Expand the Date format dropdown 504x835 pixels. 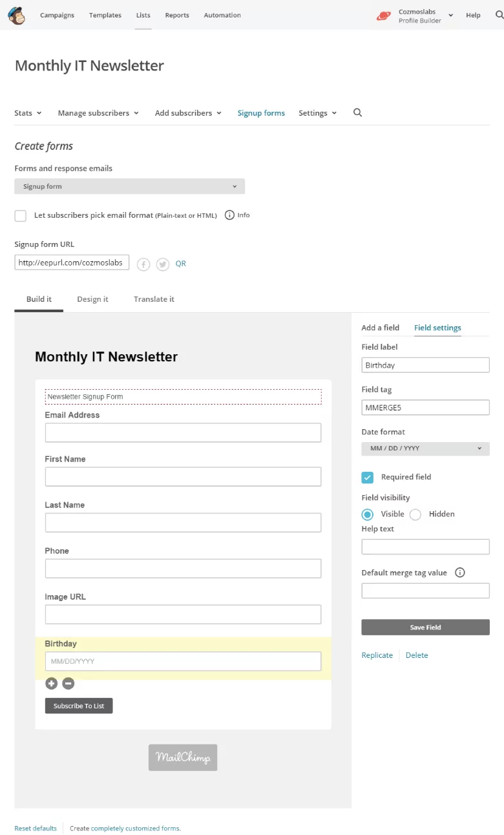pos(425,449)
